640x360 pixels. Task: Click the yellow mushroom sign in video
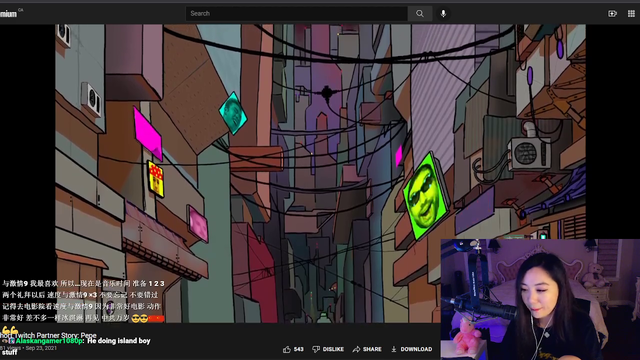pos(156,179)
